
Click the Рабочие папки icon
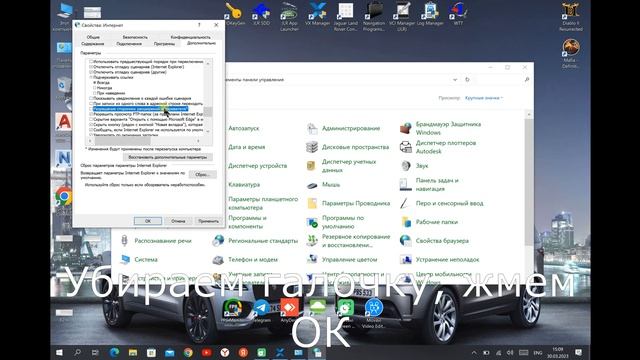(x=406, y=222)
